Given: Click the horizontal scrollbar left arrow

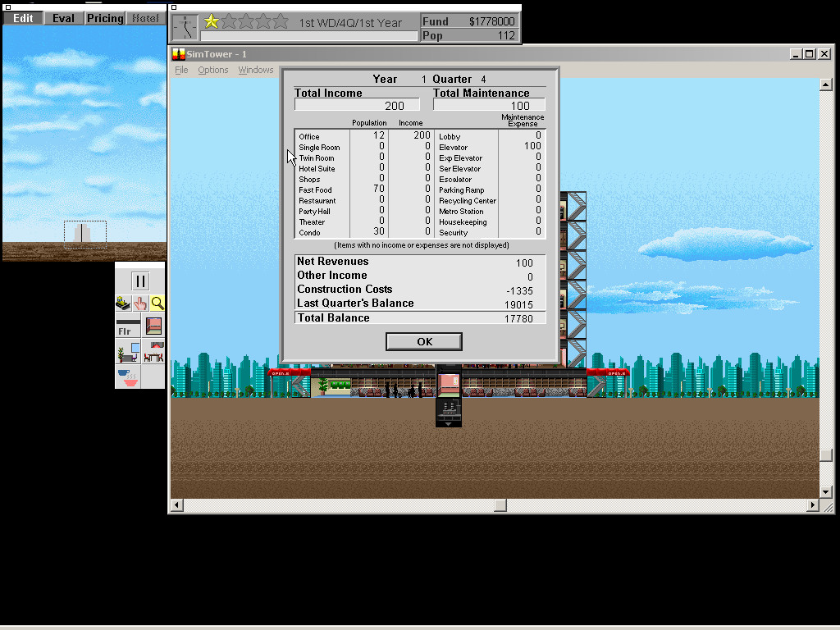Looking at the screenshot, I should click(x=177, y=505).
